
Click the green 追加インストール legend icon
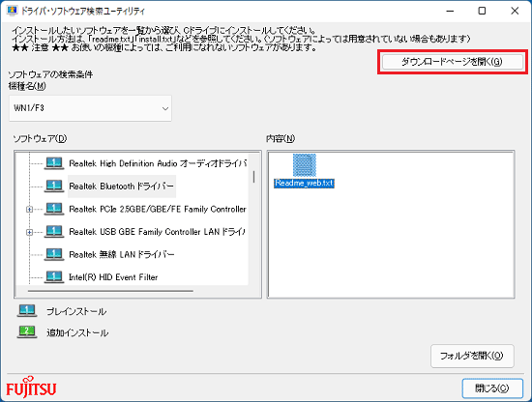pos(27,331)
